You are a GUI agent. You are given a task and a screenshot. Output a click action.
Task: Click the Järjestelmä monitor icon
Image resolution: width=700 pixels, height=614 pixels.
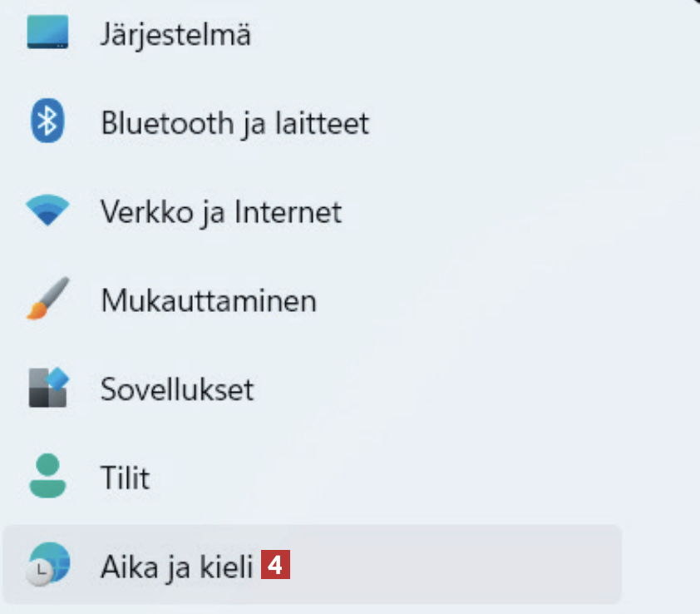pyautogui.click(x=47, y=33)
